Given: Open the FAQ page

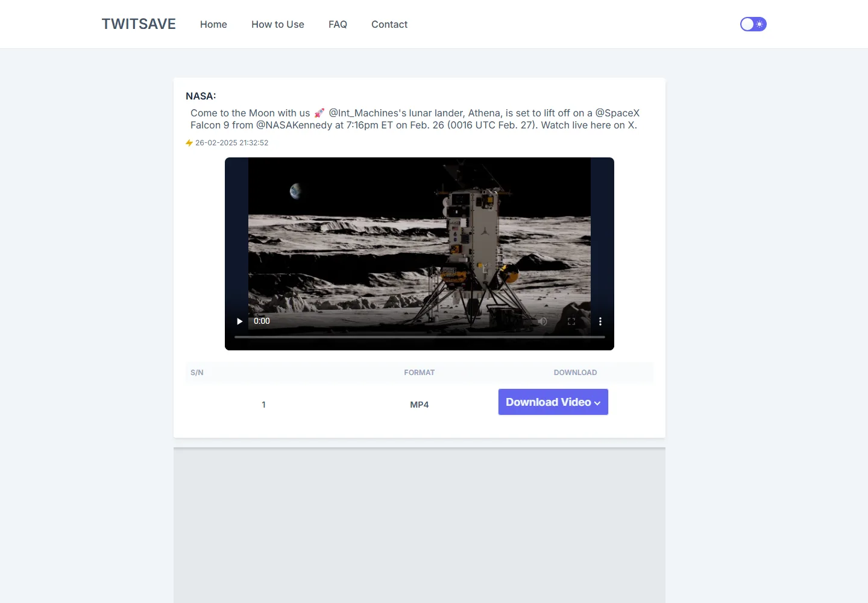Looking at the screenshot, I should (x=338, y=24).
